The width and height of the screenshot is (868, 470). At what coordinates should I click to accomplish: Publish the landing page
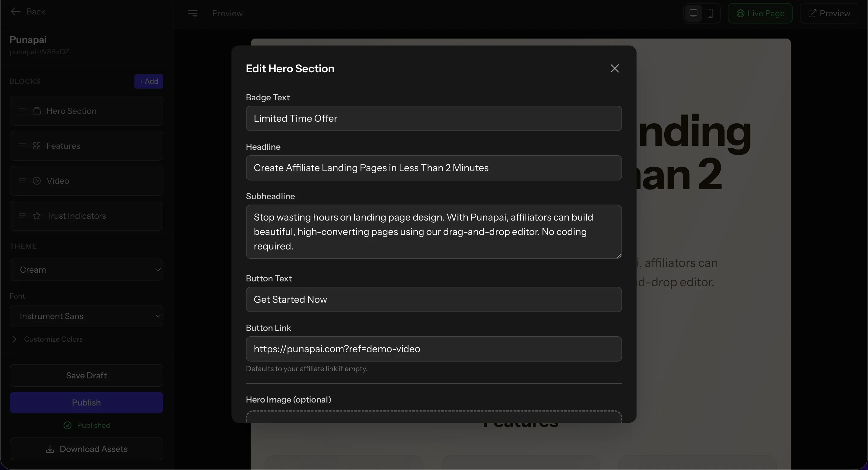pos(86,402)
